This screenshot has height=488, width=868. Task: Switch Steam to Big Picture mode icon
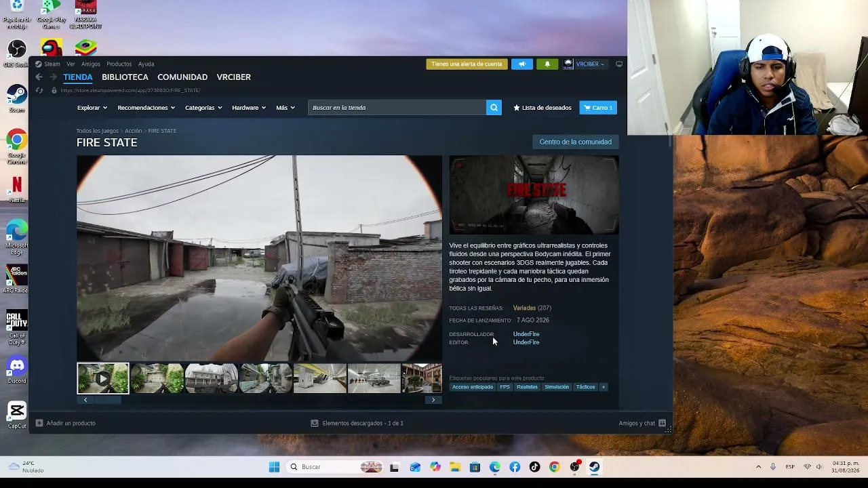click(x=619, y=64)
